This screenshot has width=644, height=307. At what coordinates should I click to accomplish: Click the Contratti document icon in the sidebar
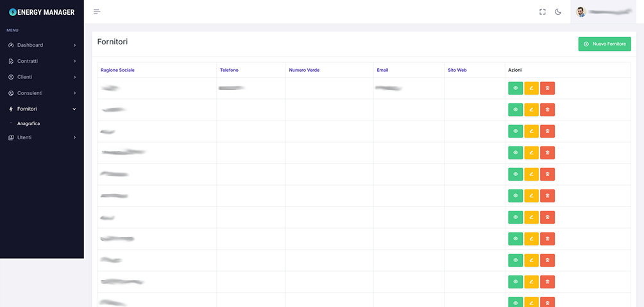[11, 61]
